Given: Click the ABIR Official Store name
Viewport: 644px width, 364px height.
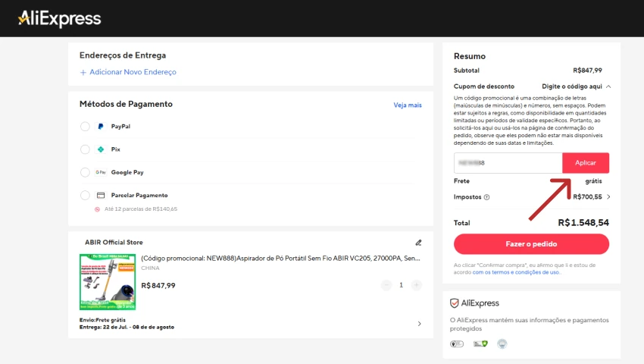Looking at the screenshot, I should point(114,242).
